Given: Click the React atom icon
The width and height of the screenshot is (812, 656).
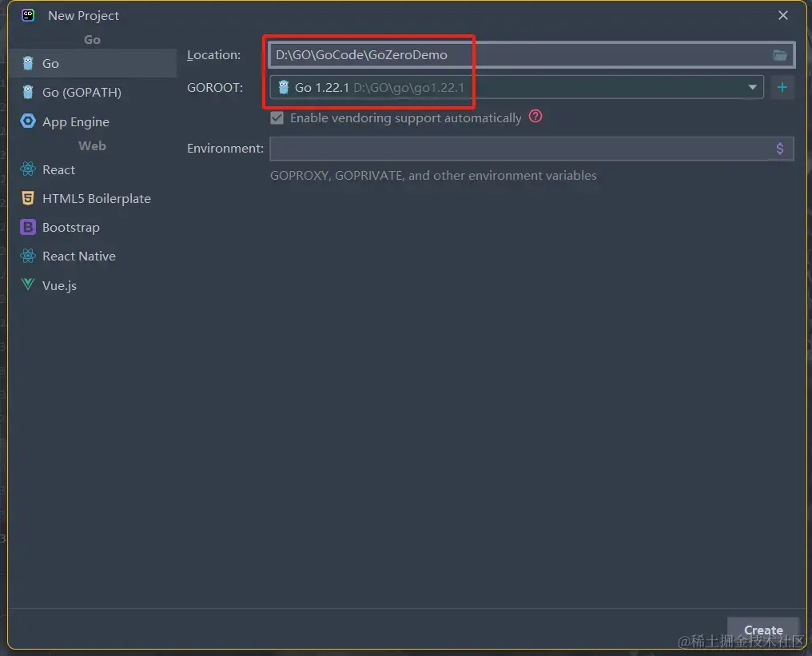Looking at the screenshot, I should coord(28,169).
